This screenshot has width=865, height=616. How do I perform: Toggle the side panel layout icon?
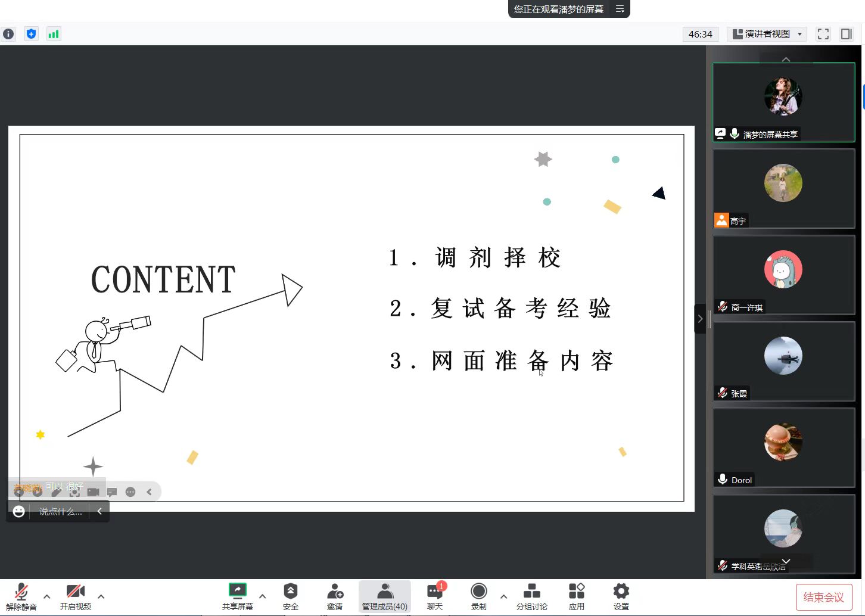846,34
